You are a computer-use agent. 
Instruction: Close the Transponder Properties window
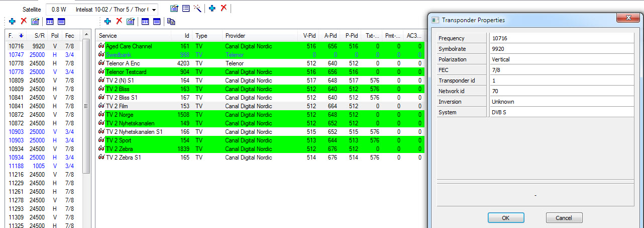click(628, 19)
